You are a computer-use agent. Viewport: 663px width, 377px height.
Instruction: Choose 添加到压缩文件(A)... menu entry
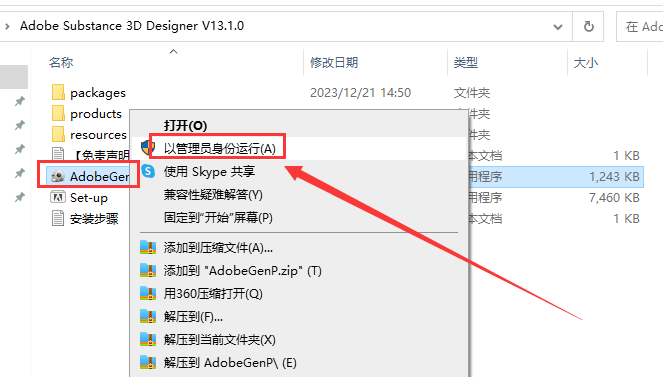[x=218, y=247]
